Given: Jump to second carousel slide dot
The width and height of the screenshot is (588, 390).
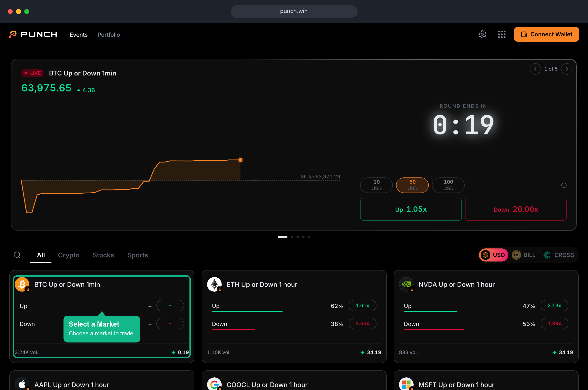Looking at the screenshot, I should [x=292, y=237].
